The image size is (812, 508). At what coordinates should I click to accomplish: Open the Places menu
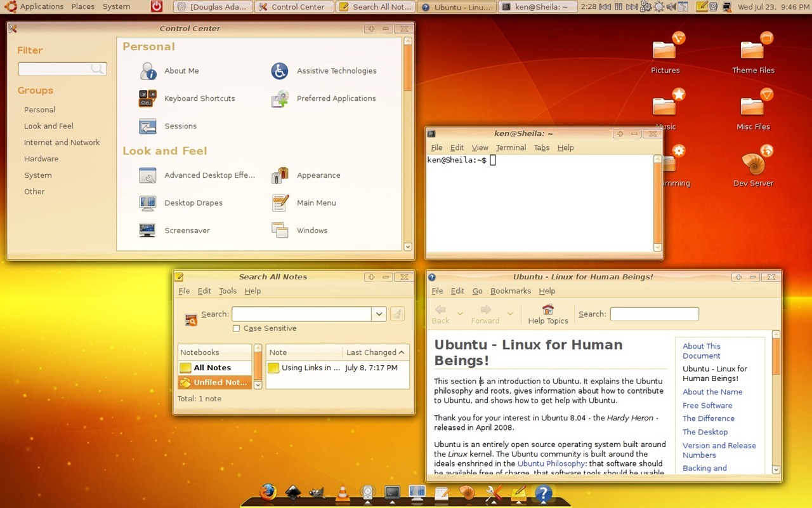pyautogui.click(x=83, y=7)
